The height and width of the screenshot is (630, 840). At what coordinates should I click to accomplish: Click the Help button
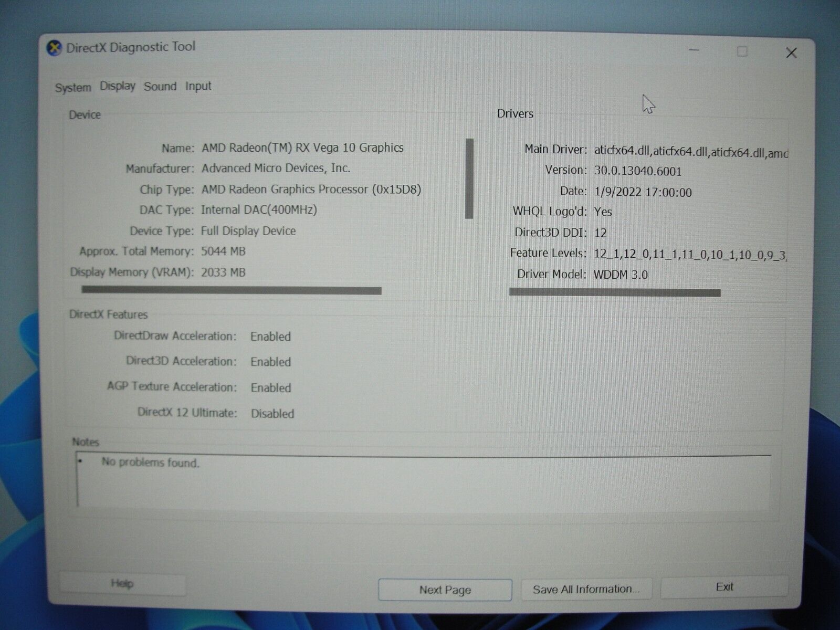[122, 583]
